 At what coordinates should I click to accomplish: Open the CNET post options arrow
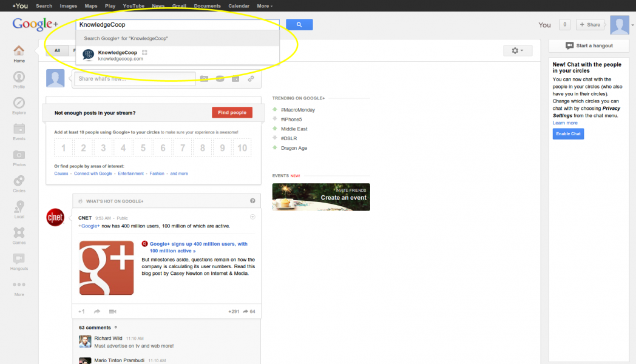[x=253, y=217]
